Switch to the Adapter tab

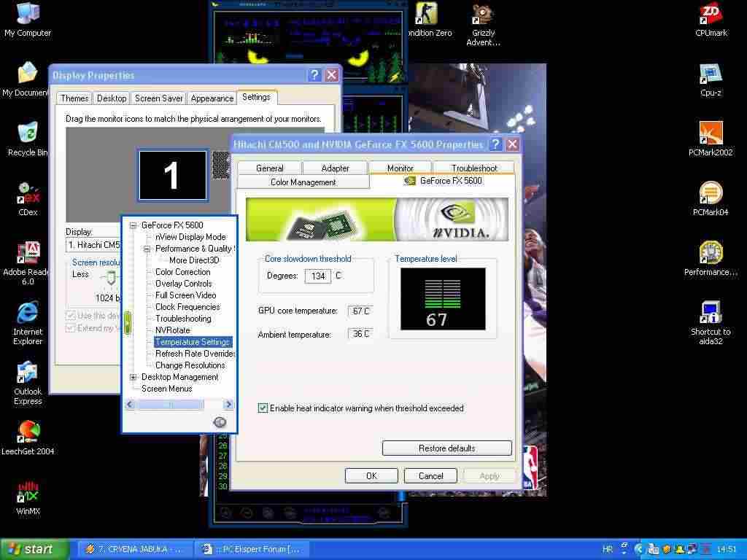click(335, 168)
